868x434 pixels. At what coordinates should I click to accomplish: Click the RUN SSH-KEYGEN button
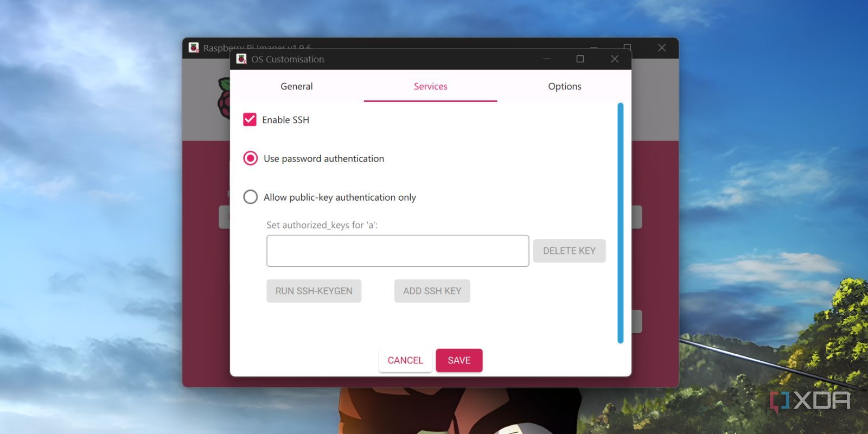(x=314, y=291)
